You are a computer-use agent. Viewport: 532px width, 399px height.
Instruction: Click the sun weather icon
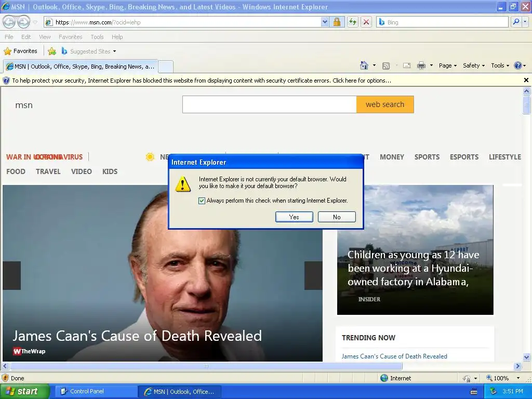click(150, 157)
